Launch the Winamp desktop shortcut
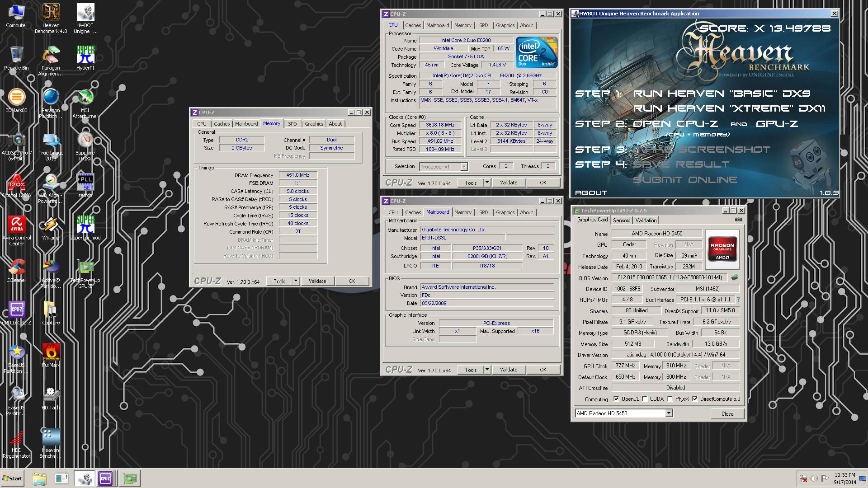Viewport: 868px width, 488px height. (51, 228)
